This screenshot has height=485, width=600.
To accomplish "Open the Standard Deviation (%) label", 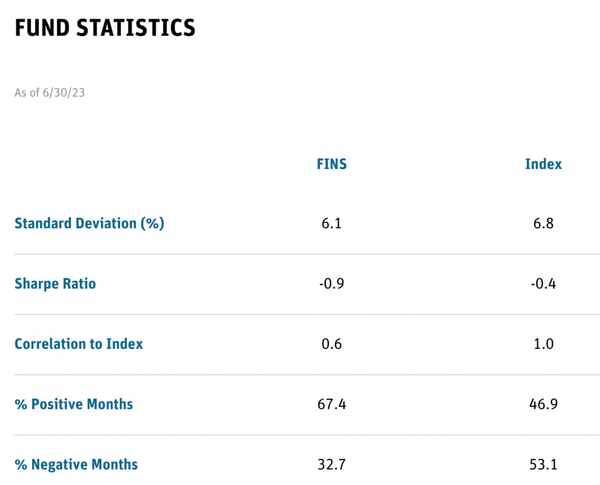I will point(90,223).
